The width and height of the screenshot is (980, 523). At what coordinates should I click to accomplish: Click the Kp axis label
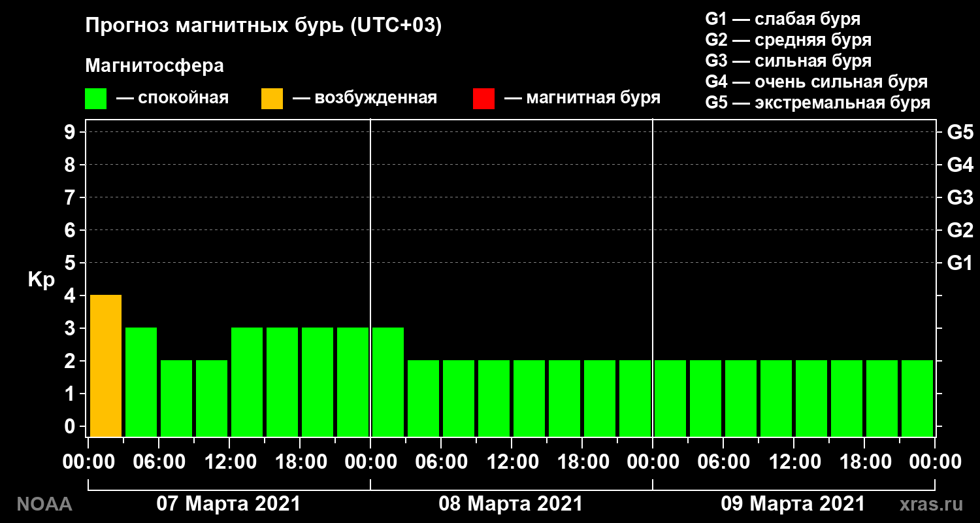(41, 280)
